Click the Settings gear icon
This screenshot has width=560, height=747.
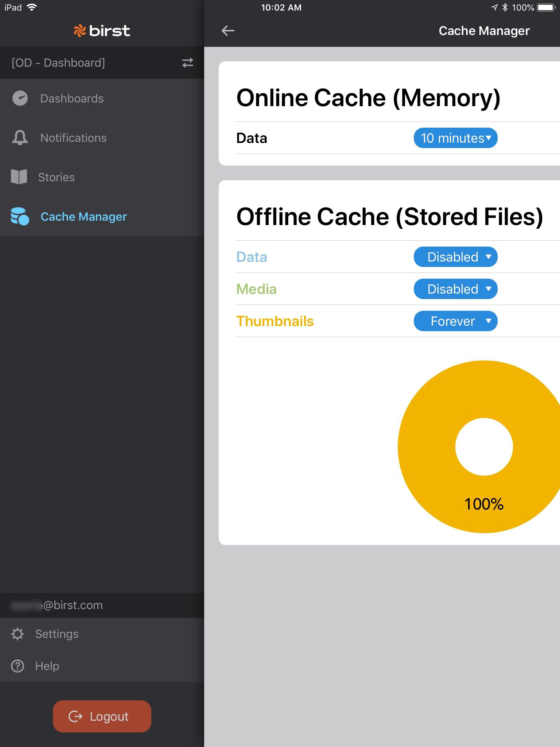click(x=17, y=634)
